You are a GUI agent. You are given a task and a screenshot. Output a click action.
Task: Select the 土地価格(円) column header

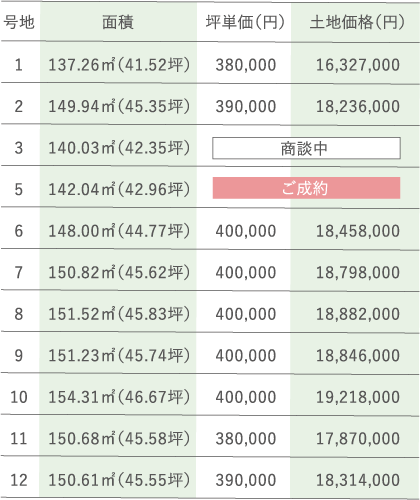coord(357,22)
